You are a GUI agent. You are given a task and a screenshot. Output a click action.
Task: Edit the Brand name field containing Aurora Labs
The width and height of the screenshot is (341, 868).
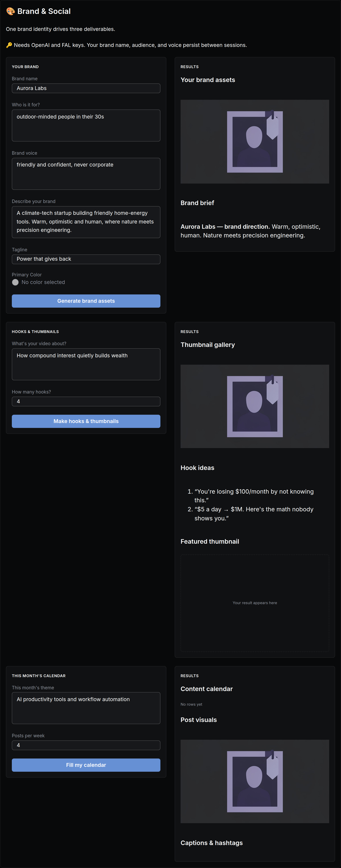click(x=86, y=88)
